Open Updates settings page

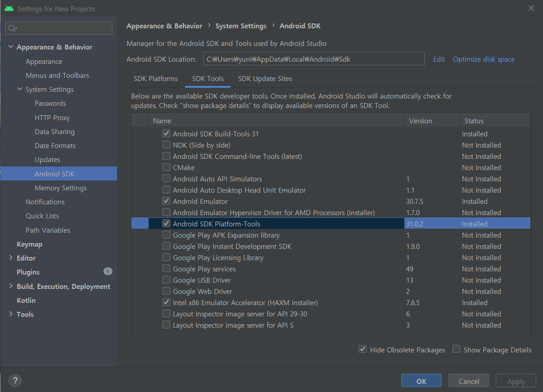pos(47,160)
